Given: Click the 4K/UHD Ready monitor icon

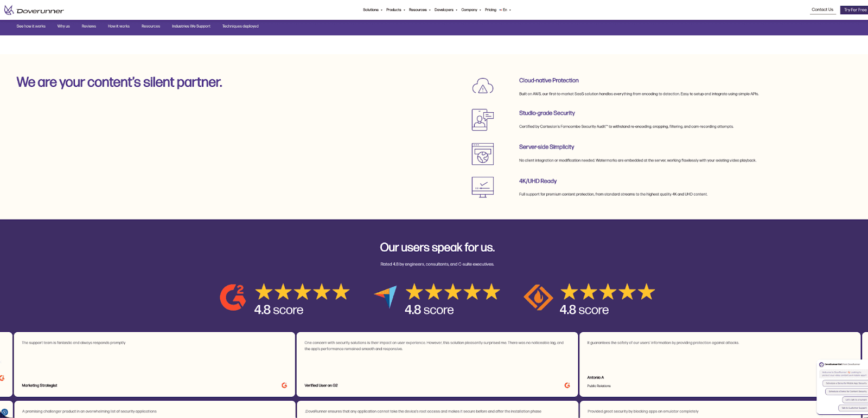Looking at the screenshot, I should pos(482,187).
